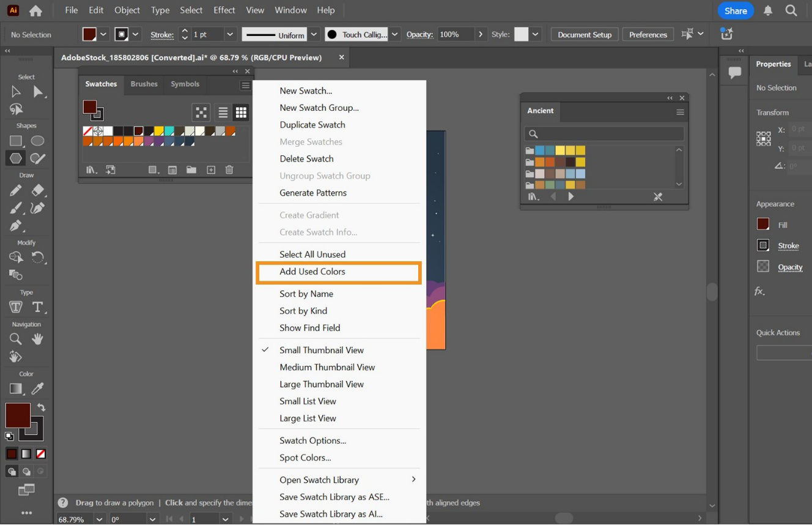This screenshot has height=525, width=812.
Task: Toggle Small Thumbnail View in the menu
Action: (322, 349)
